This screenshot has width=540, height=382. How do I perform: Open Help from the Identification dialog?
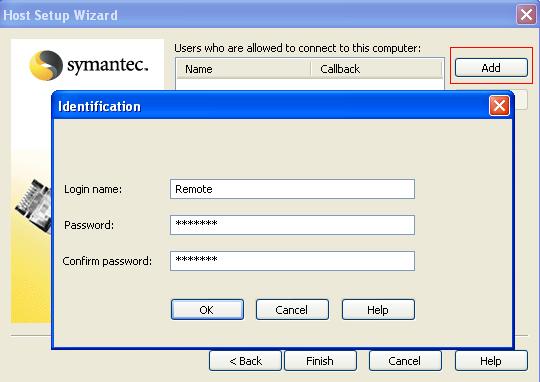378,310
